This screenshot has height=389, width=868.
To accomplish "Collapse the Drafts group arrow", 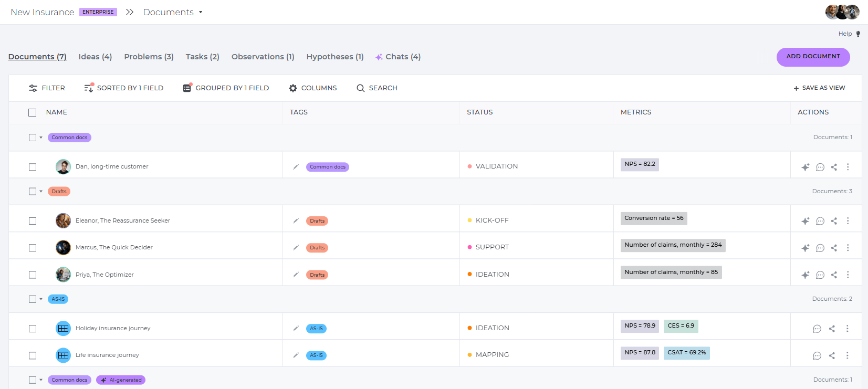I will click(x=41, y=192).
